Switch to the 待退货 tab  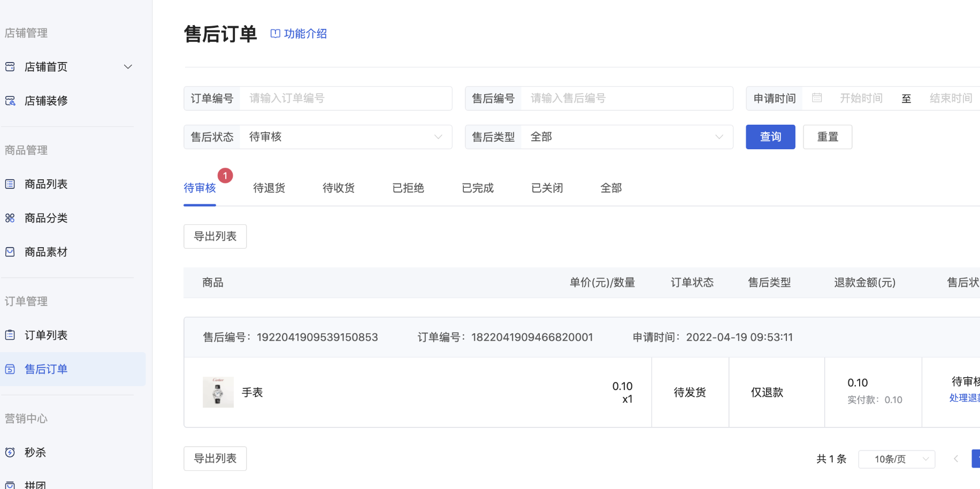[269, 188]
